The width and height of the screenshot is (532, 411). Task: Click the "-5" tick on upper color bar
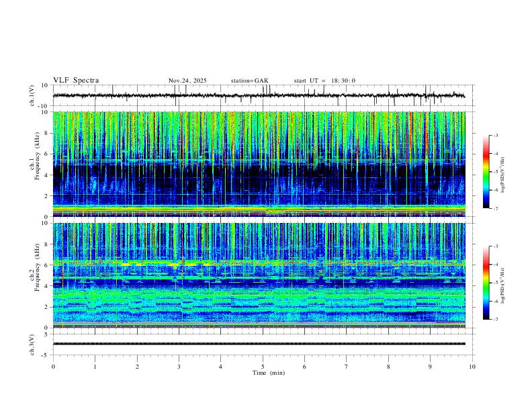point(495,172)
